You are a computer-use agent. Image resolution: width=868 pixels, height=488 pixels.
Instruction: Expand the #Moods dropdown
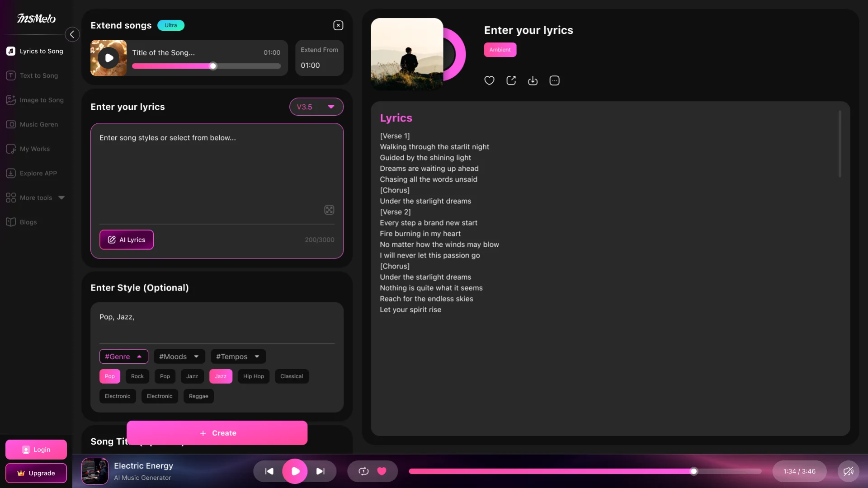point(179,357)
